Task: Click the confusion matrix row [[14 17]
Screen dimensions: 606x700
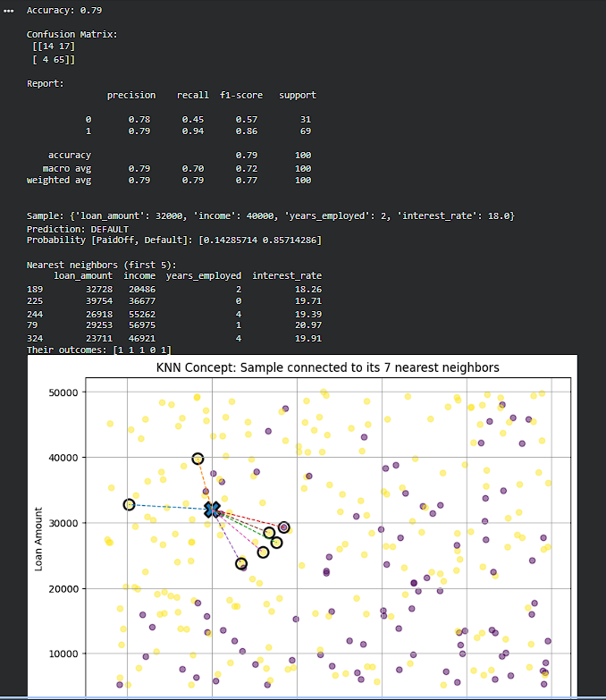Action: point(54,46)
